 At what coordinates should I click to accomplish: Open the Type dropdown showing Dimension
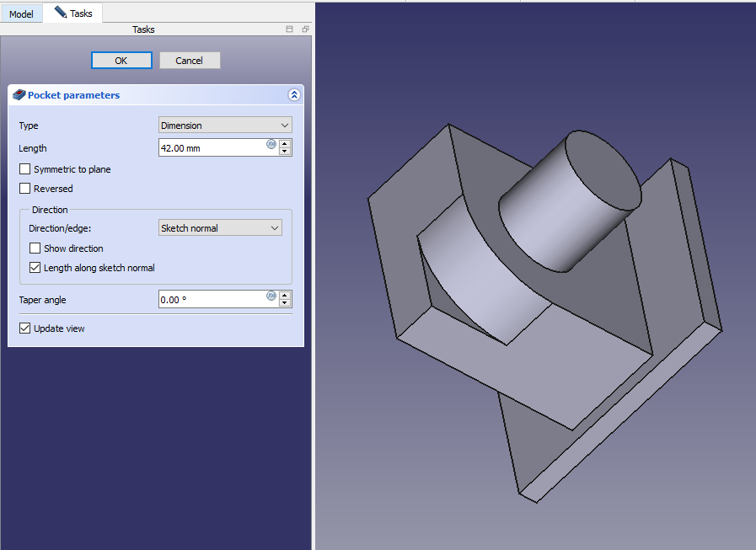(225, 125)
